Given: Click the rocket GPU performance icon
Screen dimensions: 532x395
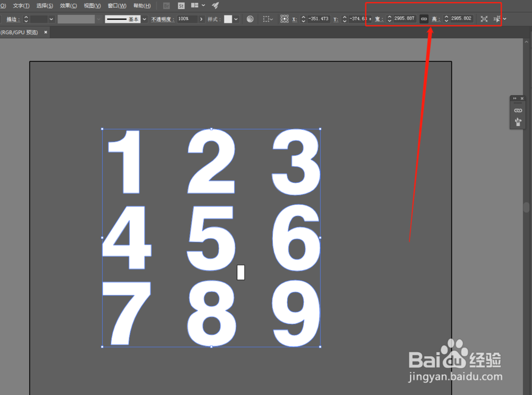Looking at the screenshot, I should pos(215,5).
